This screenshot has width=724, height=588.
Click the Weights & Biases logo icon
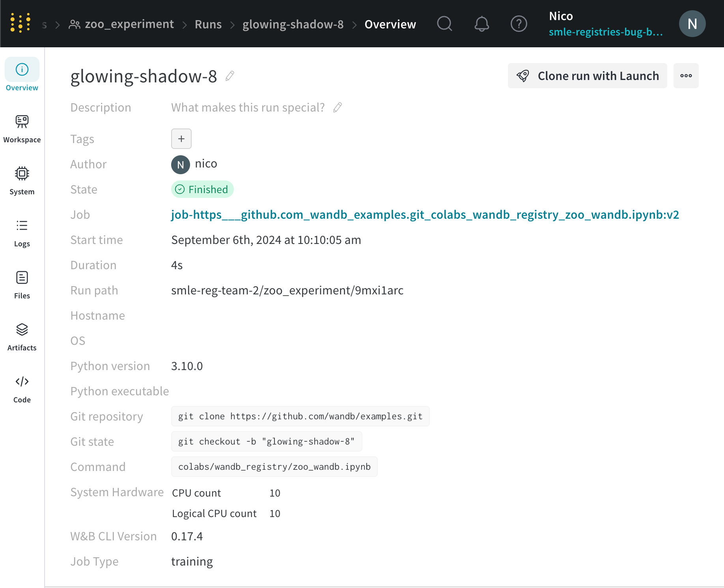21,23
